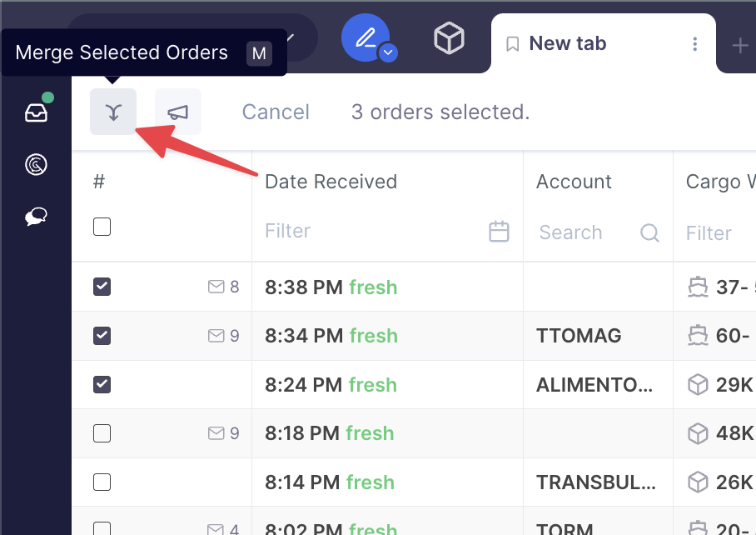Click the Merge Selected Orders icon
The width and height of the screenshot is (756, 535).
[x=113, y=112]
